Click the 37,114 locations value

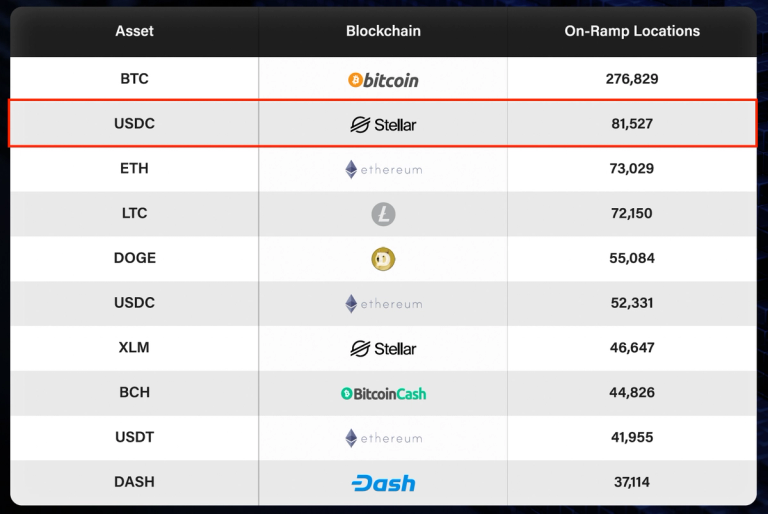(x=632, y=482)
